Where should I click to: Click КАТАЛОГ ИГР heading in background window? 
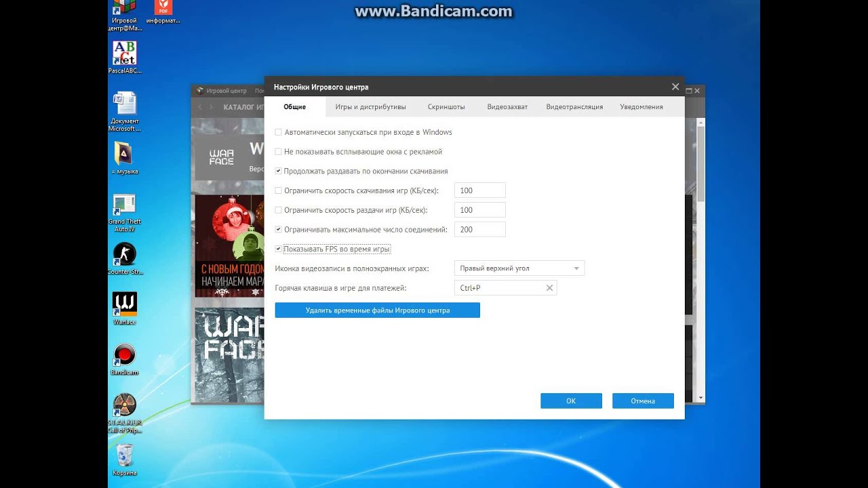(x=243, y=107)
